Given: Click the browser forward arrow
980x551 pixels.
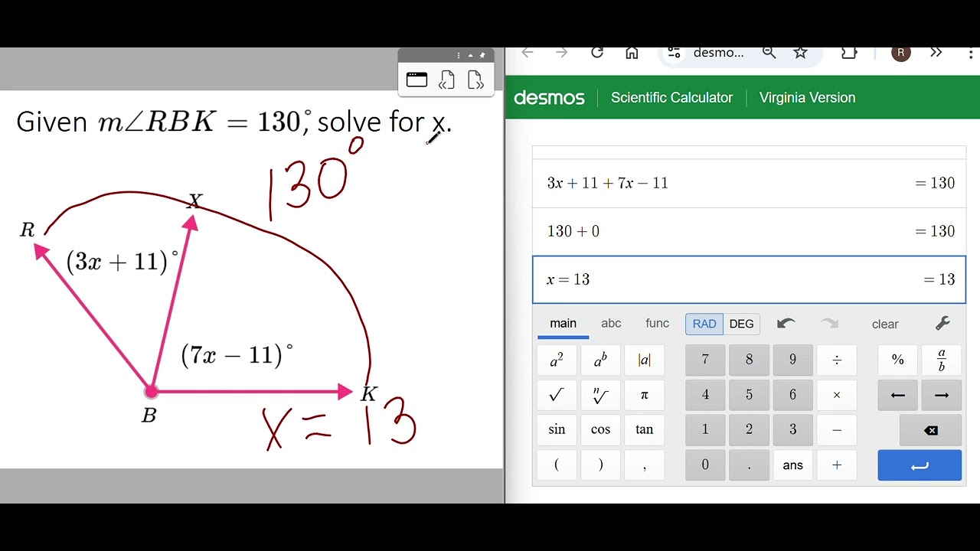Looking at the screenshot, I should 562,53.
